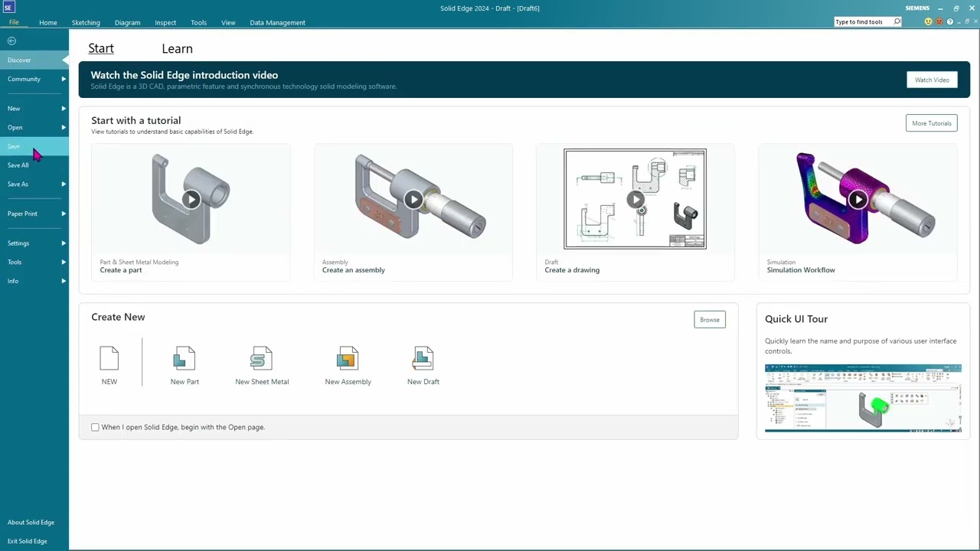Click the 'Simulation Workflow' tutorial title
Image resolution: width=980 pixels, height=551 pixels.
tap(801, 270)
